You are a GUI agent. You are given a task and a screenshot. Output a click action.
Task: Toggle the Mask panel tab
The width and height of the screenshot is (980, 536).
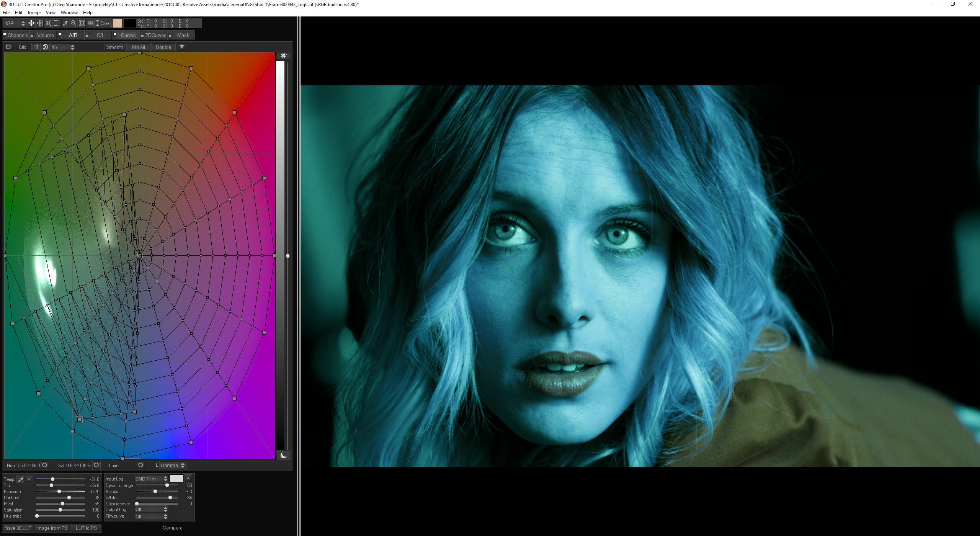[x=183, y=35]
